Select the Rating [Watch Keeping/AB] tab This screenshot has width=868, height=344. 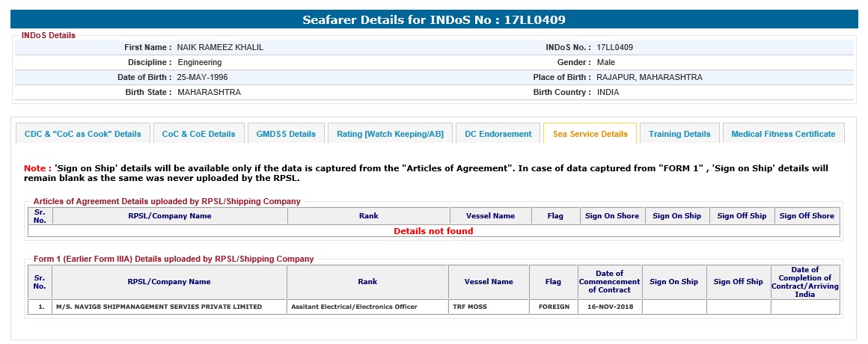tap(390, 134)
